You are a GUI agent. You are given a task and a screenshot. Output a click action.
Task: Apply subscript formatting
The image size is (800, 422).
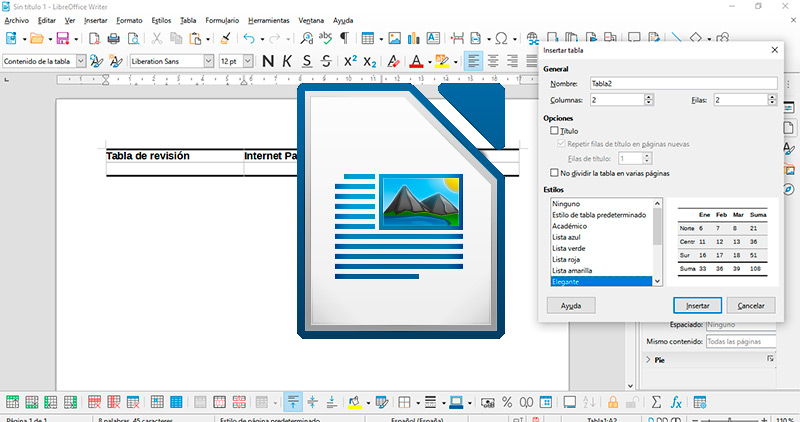(x=370, y=61)
